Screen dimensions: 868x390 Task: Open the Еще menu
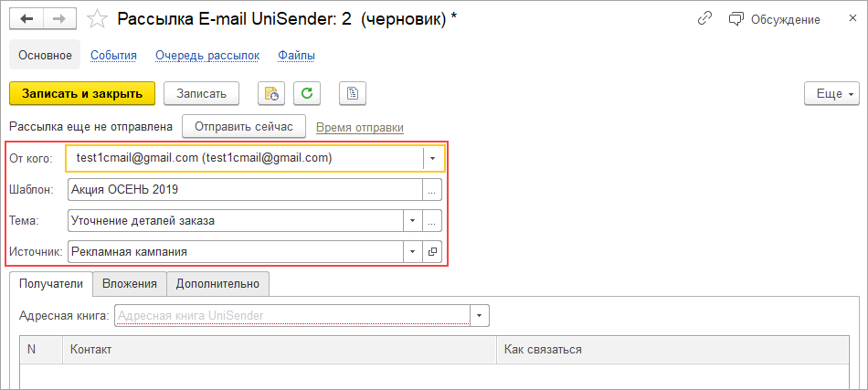pos(831,93)
